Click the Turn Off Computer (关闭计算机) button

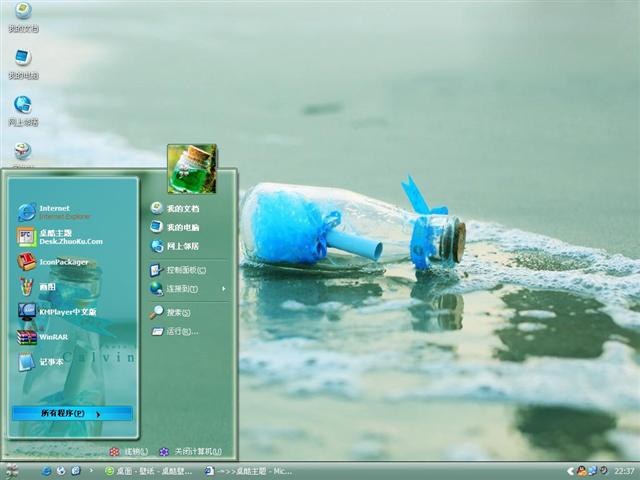point(191,451)
